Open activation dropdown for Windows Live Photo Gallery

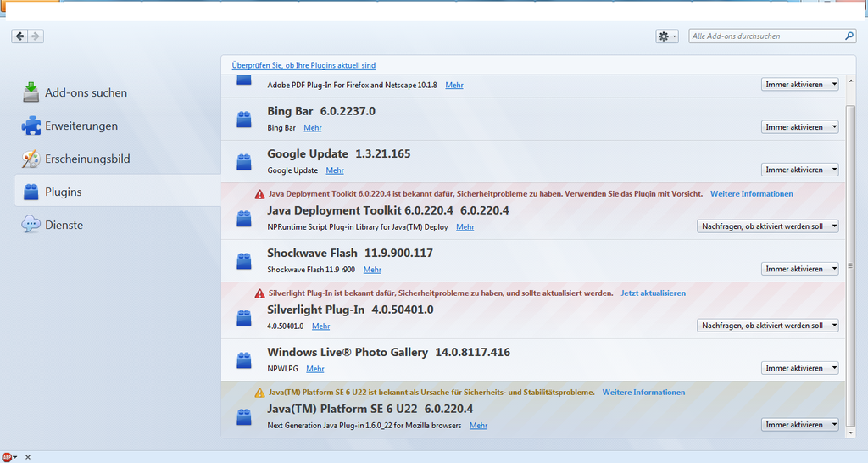click(800, 368)
